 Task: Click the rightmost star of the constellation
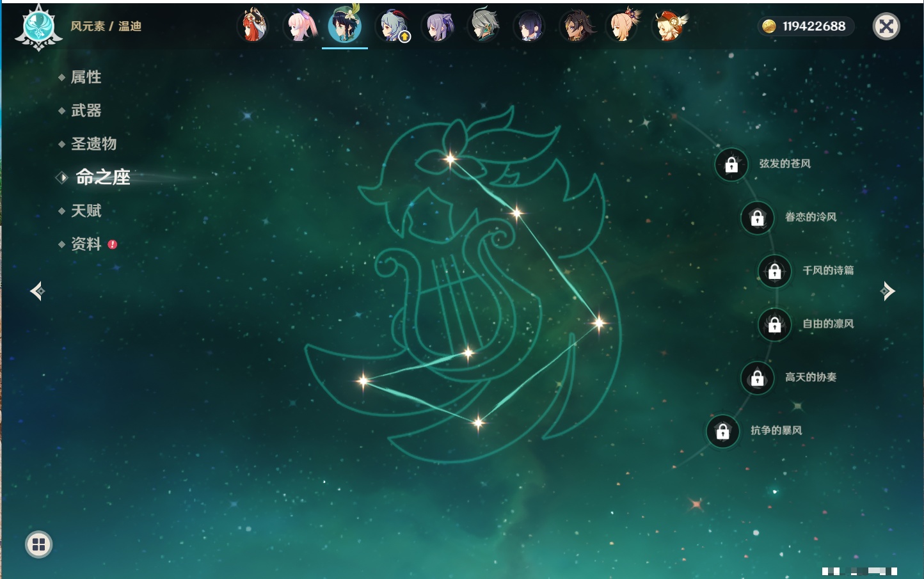click(599, 322)
